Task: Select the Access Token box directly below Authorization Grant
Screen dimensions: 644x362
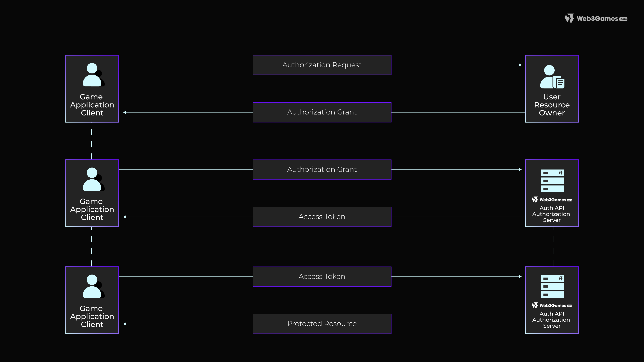Action: [322, 217]
